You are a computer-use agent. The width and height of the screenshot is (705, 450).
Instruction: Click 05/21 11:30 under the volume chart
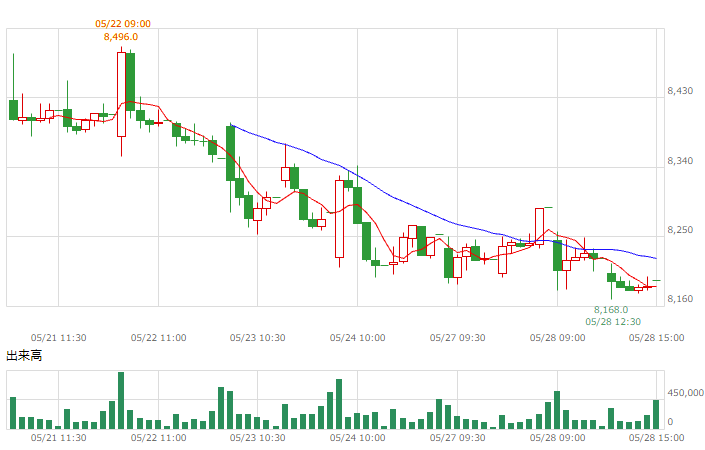[58, 438]
